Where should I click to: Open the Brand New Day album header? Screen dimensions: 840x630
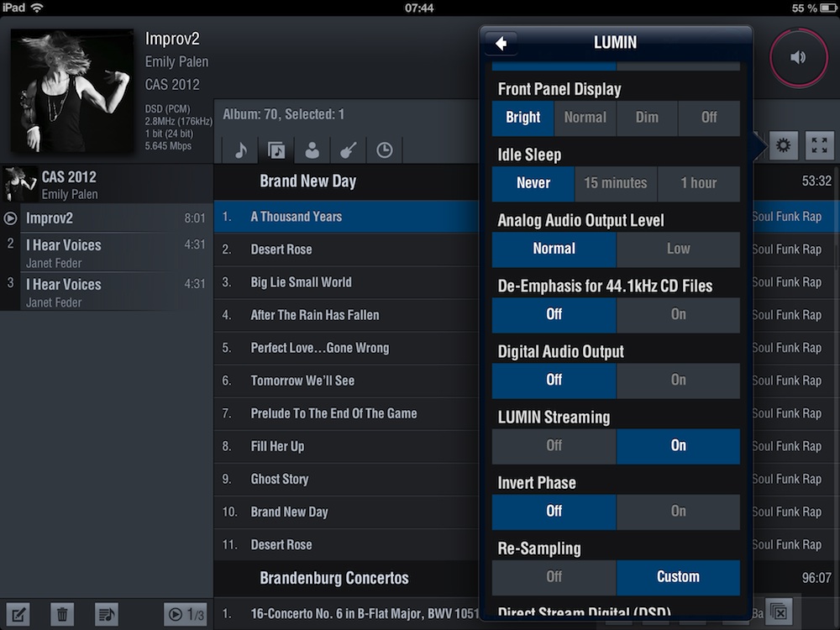346,181
